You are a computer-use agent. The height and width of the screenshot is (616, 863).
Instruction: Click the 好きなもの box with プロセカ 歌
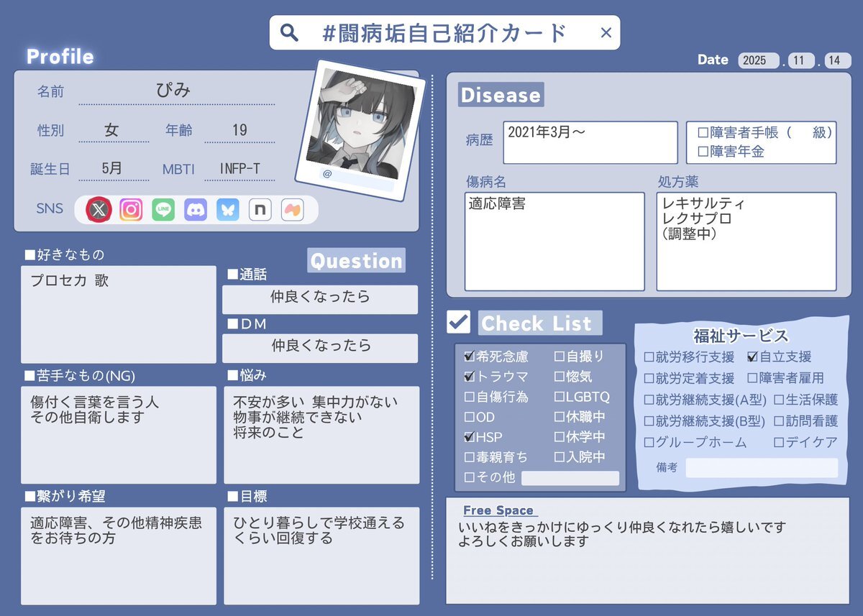(119, 314)
